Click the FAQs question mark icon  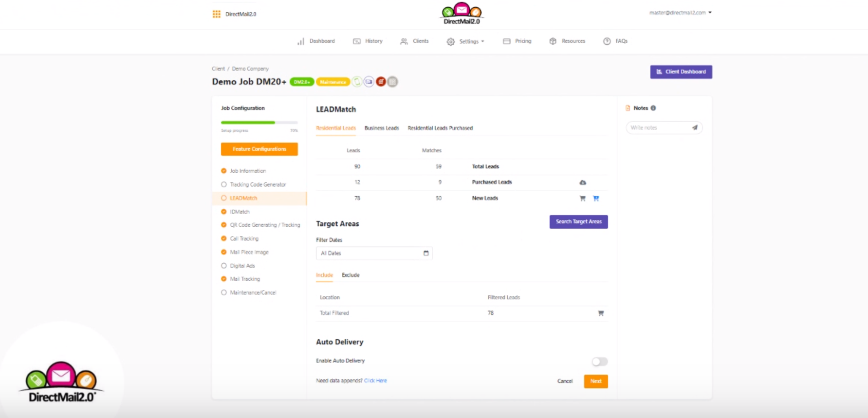click(x=607, y=41)
